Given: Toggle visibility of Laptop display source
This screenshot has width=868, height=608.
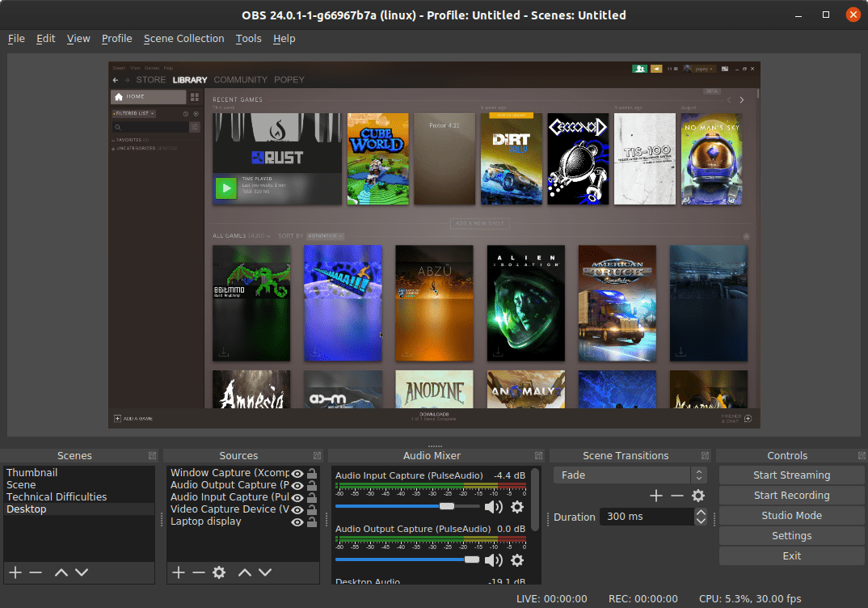Looking at the screenshot, I should tap(297, 522).
